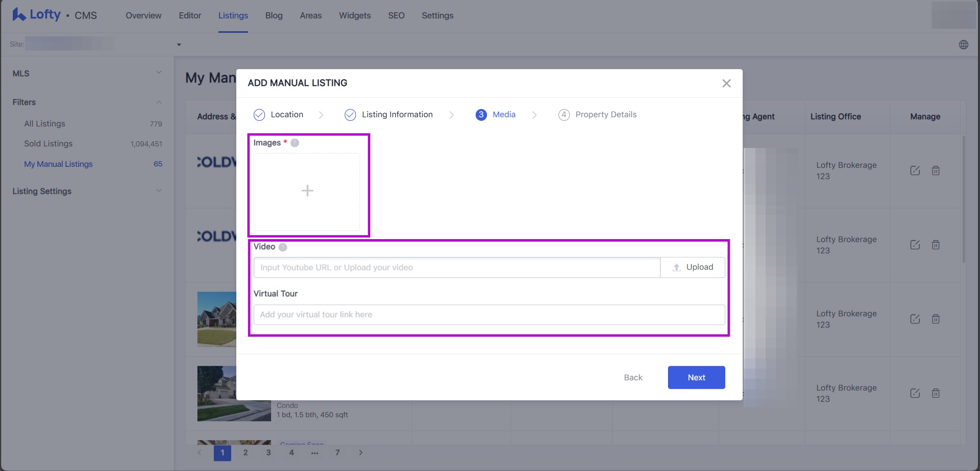
Task: Click the Images help question mark icon
Action: [x=295, y=143]
